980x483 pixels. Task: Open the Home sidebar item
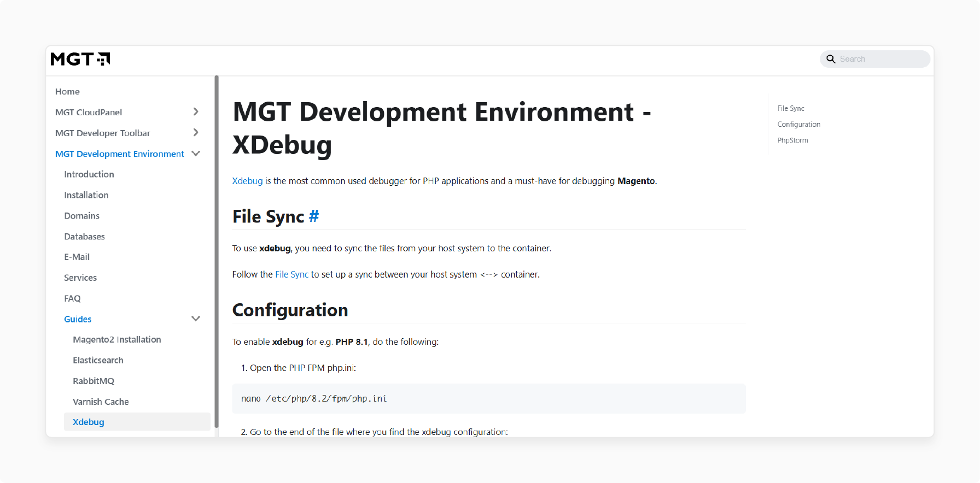67,92
